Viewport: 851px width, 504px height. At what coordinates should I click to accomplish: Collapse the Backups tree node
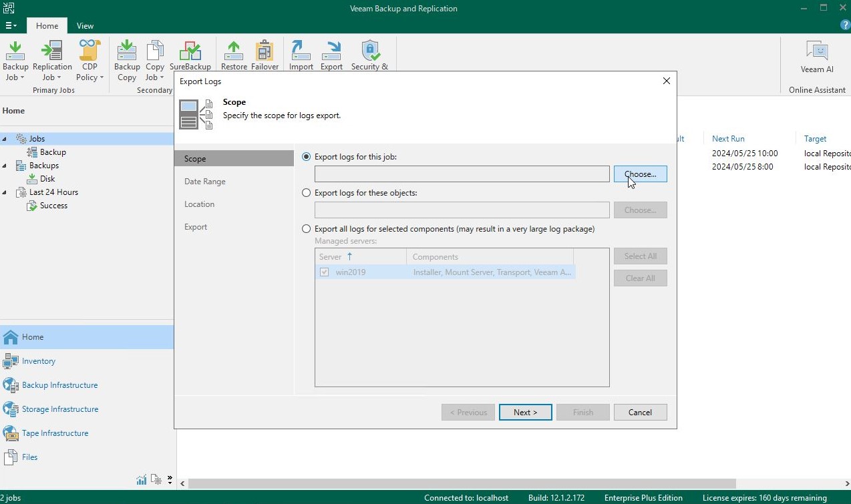click(x=5, y=166)
